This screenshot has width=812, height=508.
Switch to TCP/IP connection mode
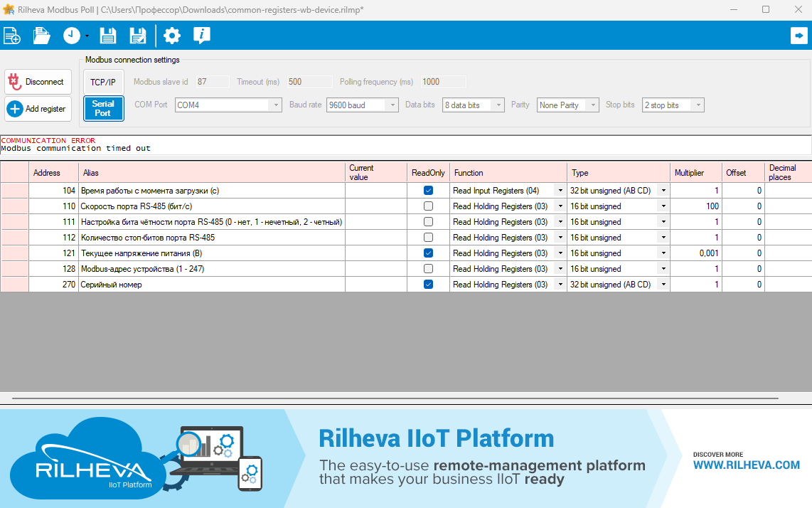pyautogui.click(x=103, y=82)
